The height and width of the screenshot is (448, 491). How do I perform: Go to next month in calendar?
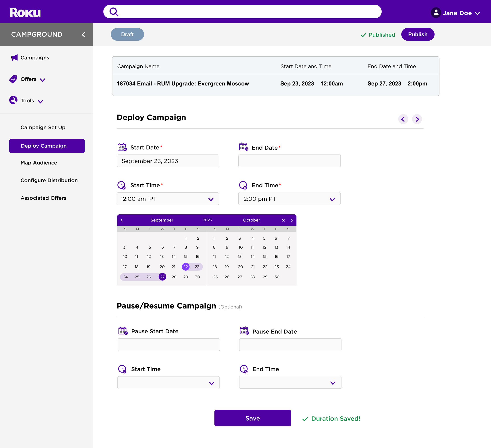click(292, 220)
